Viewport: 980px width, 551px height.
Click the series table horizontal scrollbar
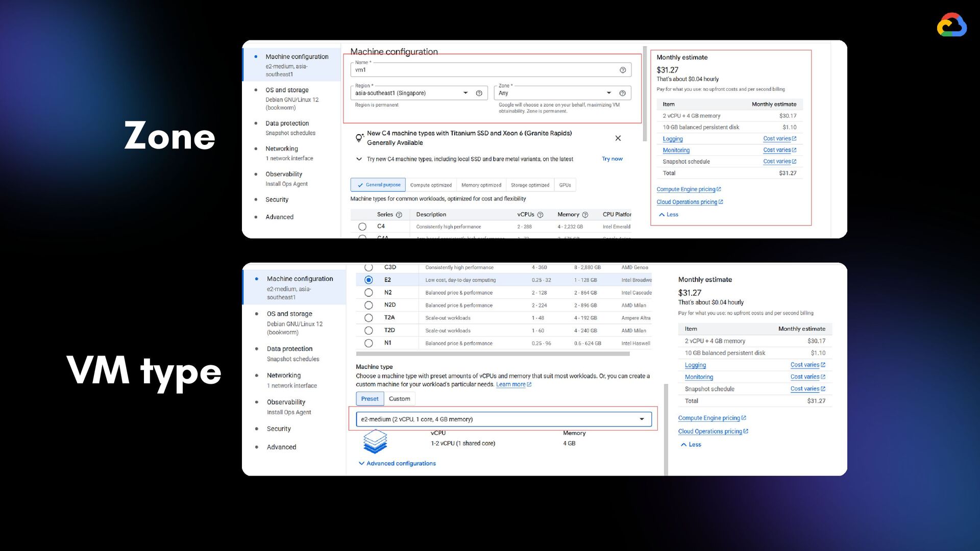click(493, 354)
